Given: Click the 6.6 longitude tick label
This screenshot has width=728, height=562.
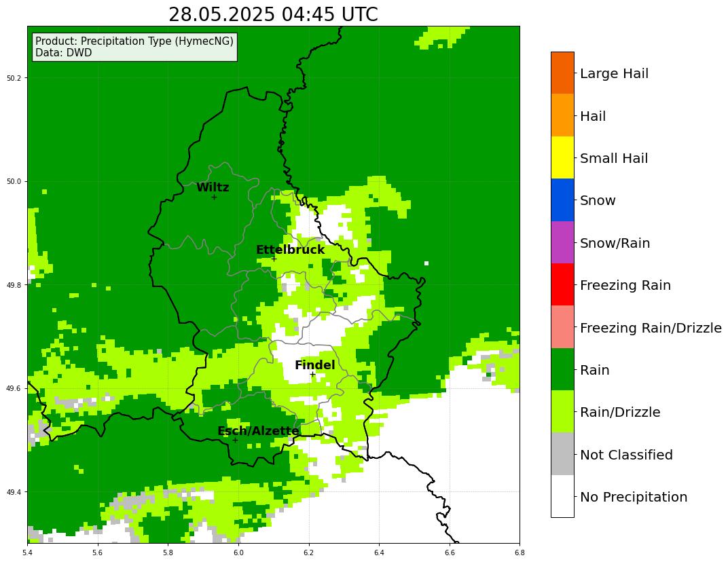Looking at the screenshot, I should [x=450, y=552].
